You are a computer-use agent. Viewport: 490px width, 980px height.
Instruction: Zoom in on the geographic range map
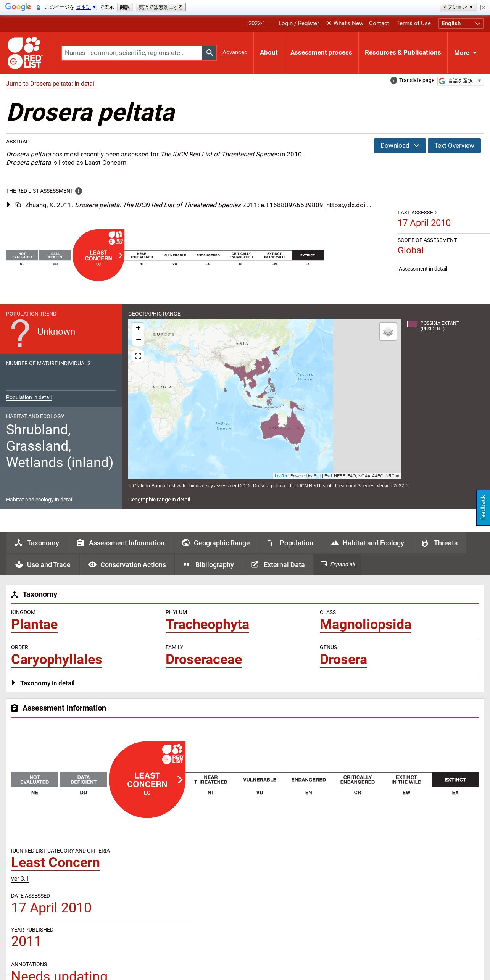pyautogui.click(x=138, y=328)
